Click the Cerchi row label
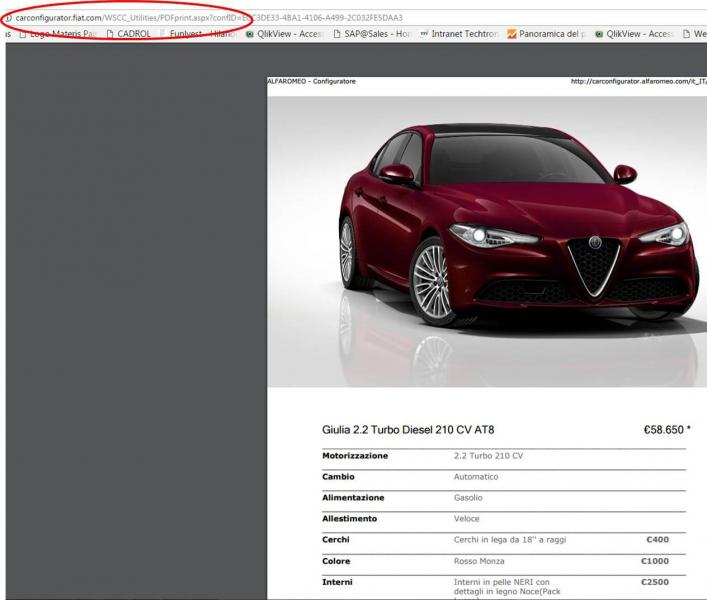The image size is (707, 600). pyautogui.click(x=335, y=540)
